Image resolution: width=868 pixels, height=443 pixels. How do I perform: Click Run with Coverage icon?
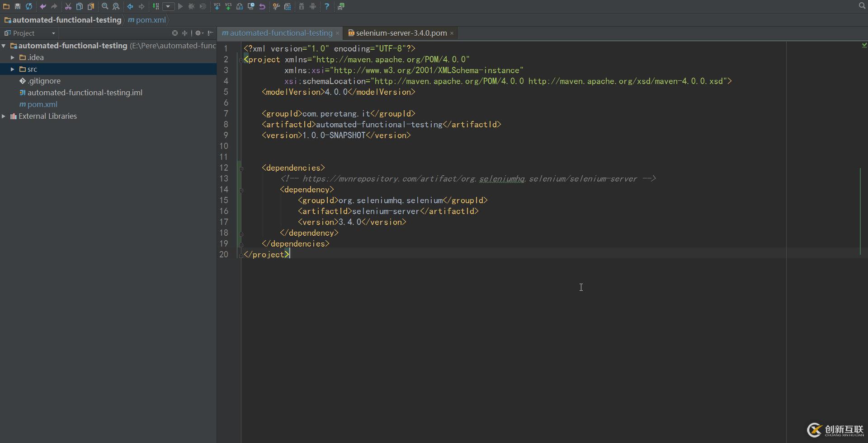point(203,6)
